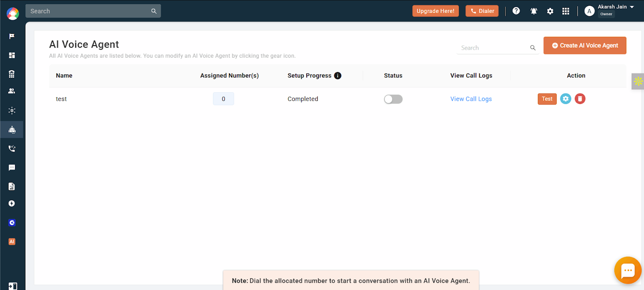Delete the test agent with the red trash icon
Viewport: 644px width, 290px height.
point(580,99)
